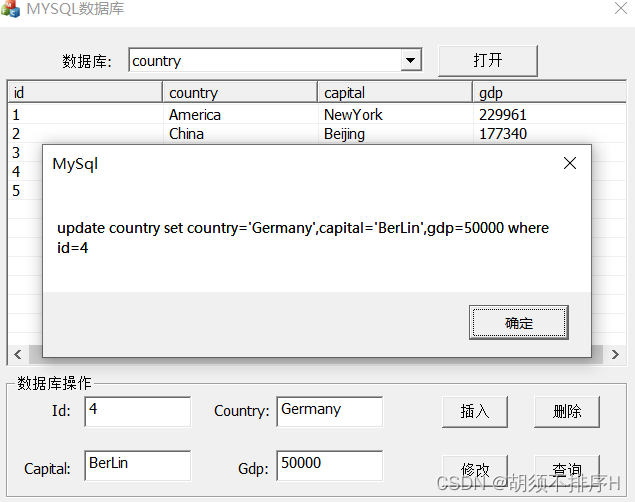The height and width of the screenshot is (502, 635).
Task: Click the table's right scroll arrow
Action: coord(615,355)
